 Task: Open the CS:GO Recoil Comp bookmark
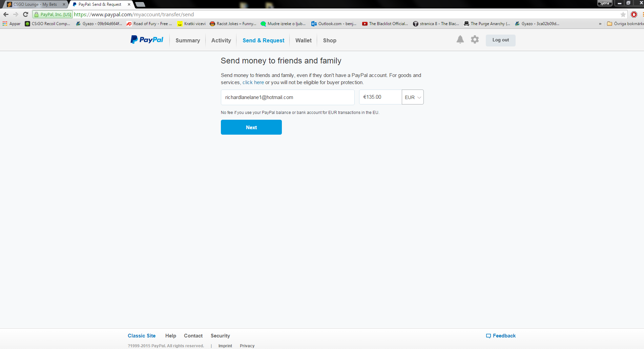click(x=48, y=24)
